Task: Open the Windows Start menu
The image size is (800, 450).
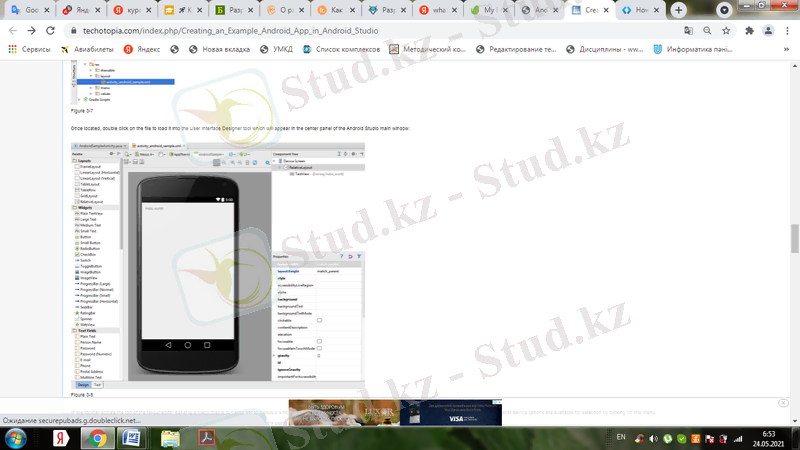Action: (x=15, y=439)
